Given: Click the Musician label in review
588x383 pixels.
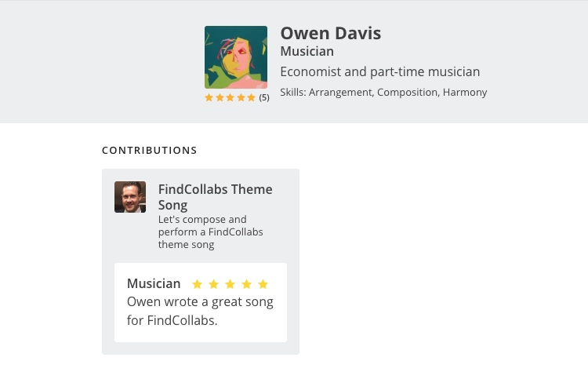Looking at the screenshot, I should [154, 283].
